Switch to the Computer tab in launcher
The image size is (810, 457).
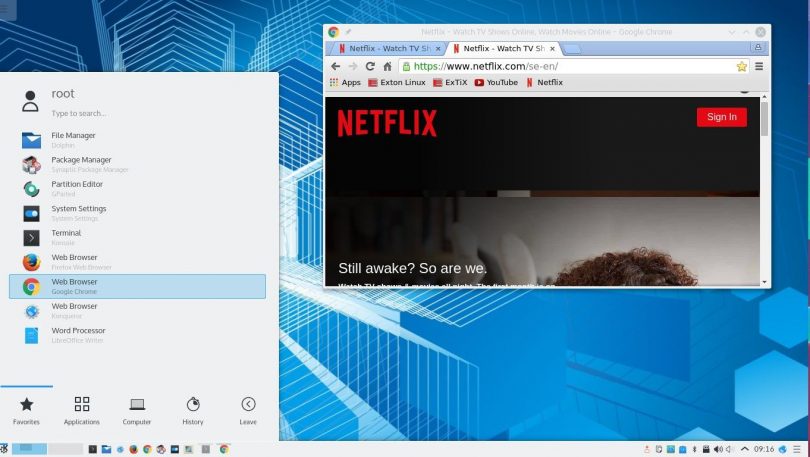point(137,411)
